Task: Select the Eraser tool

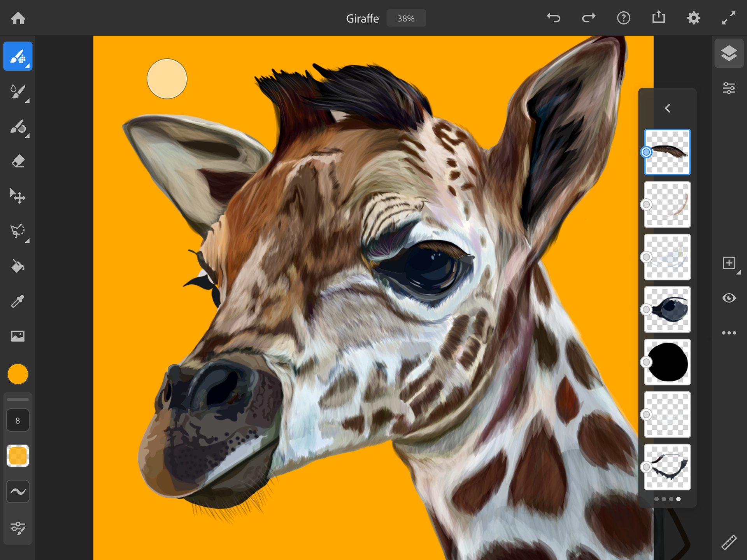Action: 18,161
